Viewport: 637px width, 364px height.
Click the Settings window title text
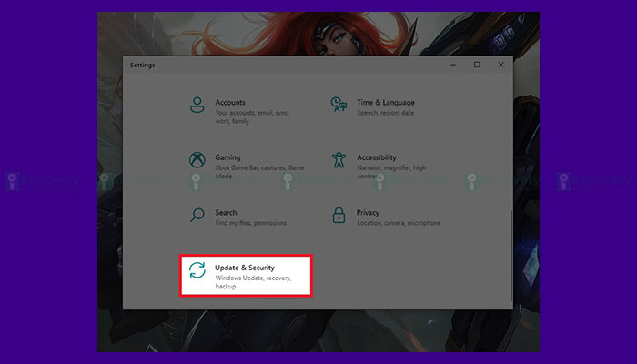[142, 65]
